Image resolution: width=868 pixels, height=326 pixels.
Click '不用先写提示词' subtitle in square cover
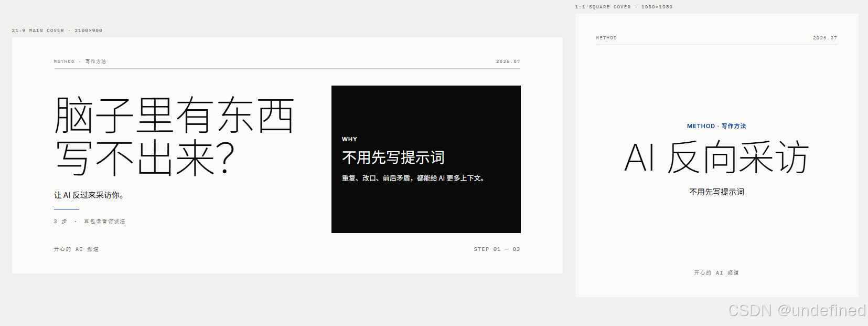pyautogui.click(x=716, y=192)
